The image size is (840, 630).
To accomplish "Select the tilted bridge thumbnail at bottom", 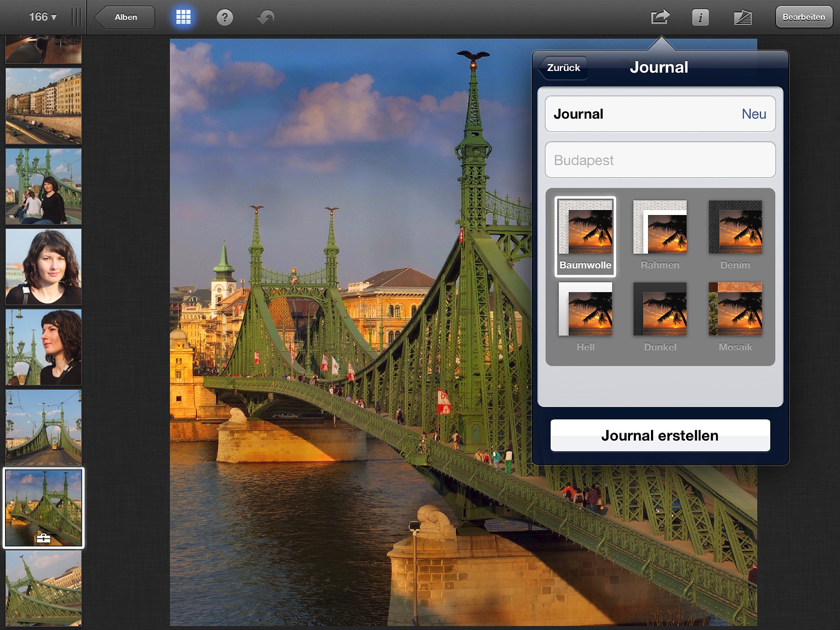I will [44, 588].
